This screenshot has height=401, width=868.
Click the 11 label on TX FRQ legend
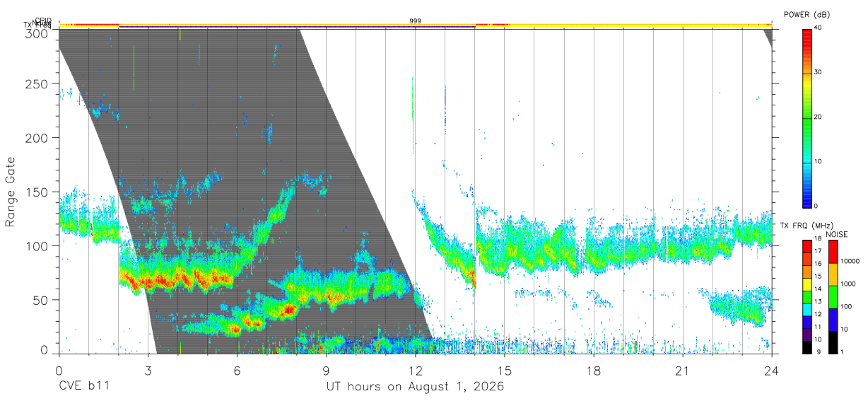point(818,327)
